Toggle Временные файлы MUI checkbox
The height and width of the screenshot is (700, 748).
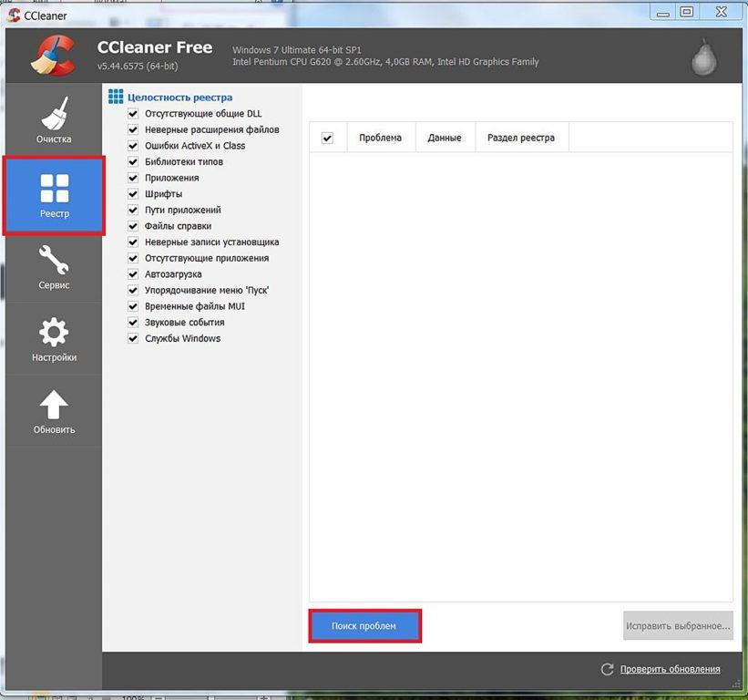(x=133, y=306)
